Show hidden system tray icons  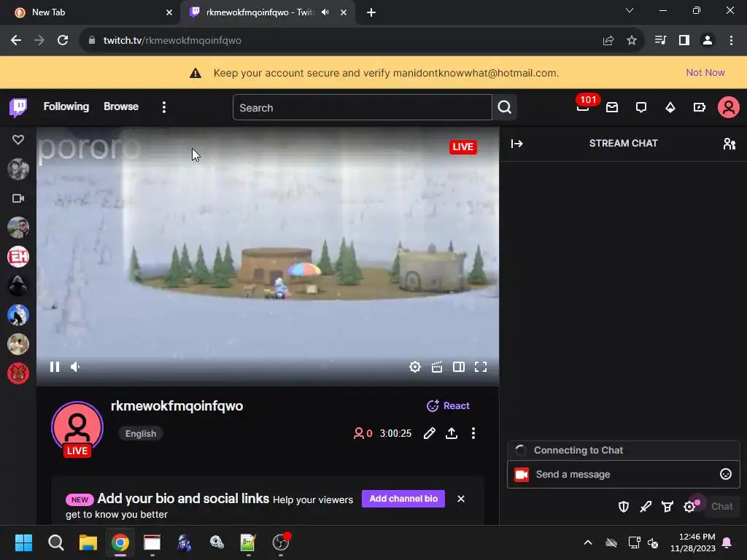[x=588, y=542]
